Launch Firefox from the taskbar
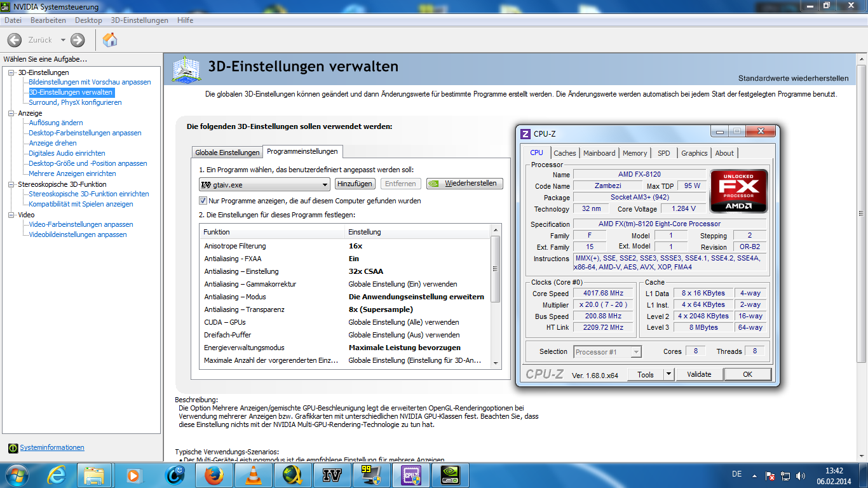868x488 pixels. [215, 475]
